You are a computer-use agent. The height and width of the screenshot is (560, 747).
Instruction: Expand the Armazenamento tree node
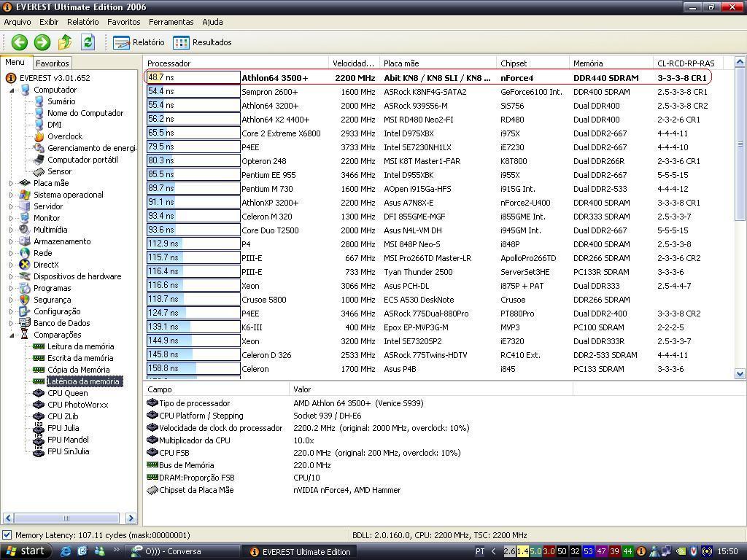coord(12,241)
